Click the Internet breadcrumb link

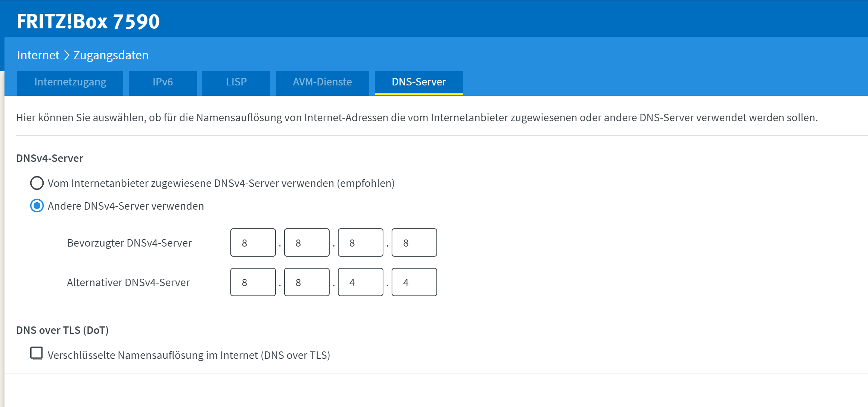coord(38,55)
